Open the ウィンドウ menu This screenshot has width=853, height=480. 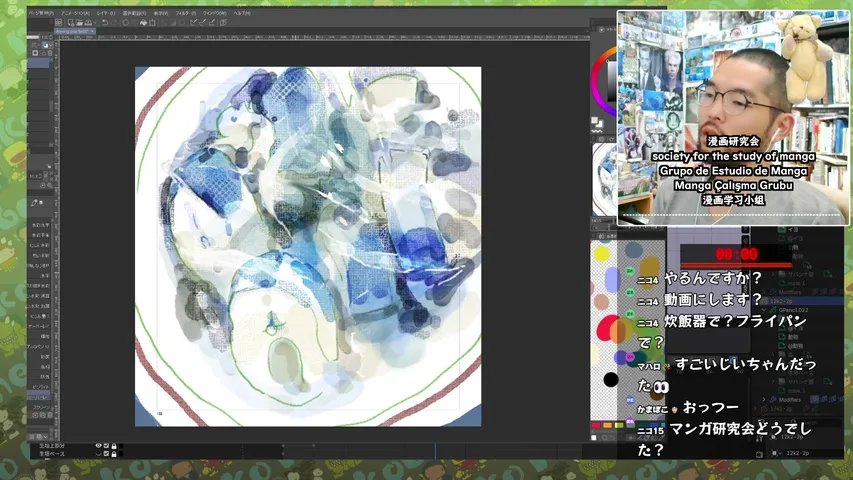point(214,13)
